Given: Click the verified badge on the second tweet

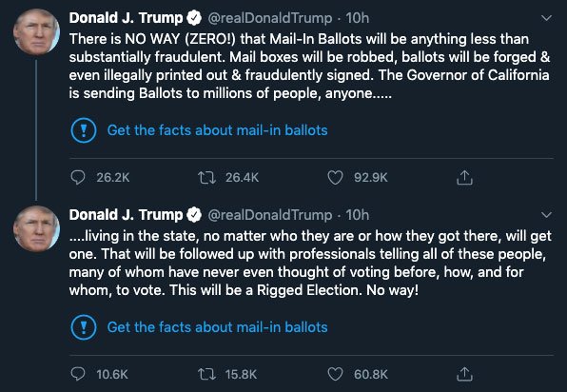Looking at the screenshot, I should (194, 215).
